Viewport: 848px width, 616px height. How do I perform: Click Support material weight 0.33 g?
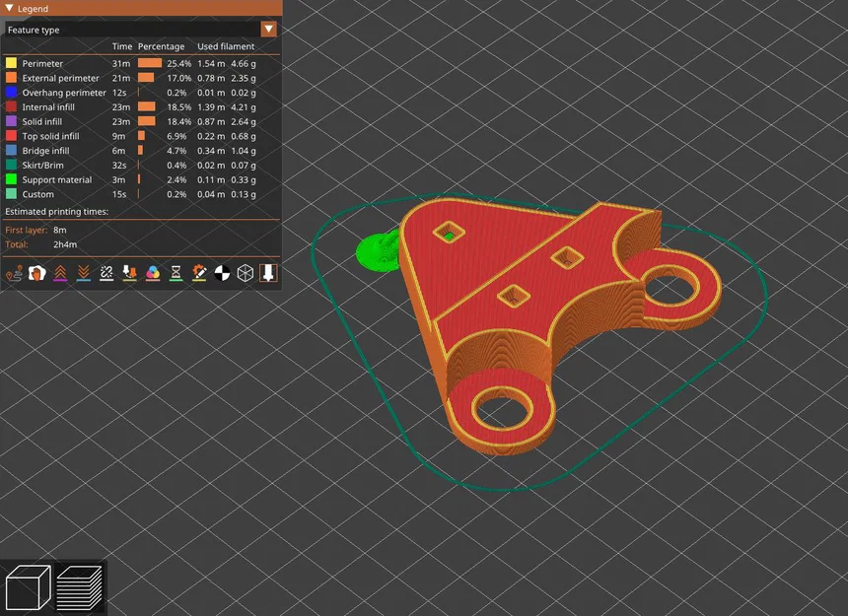tap(244, 180)
